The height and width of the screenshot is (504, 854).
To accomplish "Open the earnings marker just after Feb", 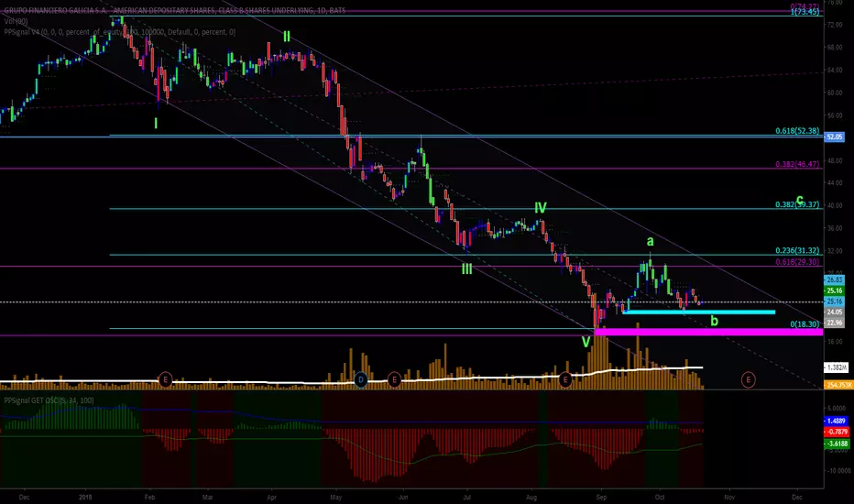I will click(165, 379).
